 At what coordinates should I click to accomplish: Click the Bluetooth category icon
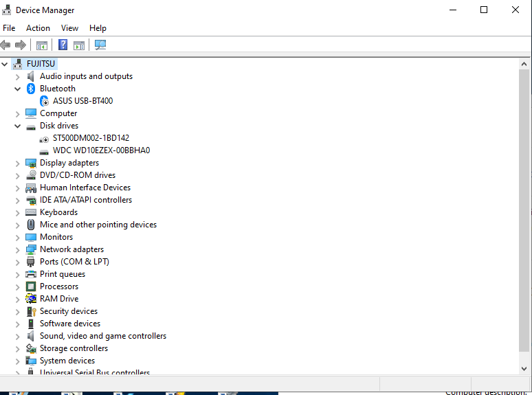pyautogui.click(x=31, y=89)
